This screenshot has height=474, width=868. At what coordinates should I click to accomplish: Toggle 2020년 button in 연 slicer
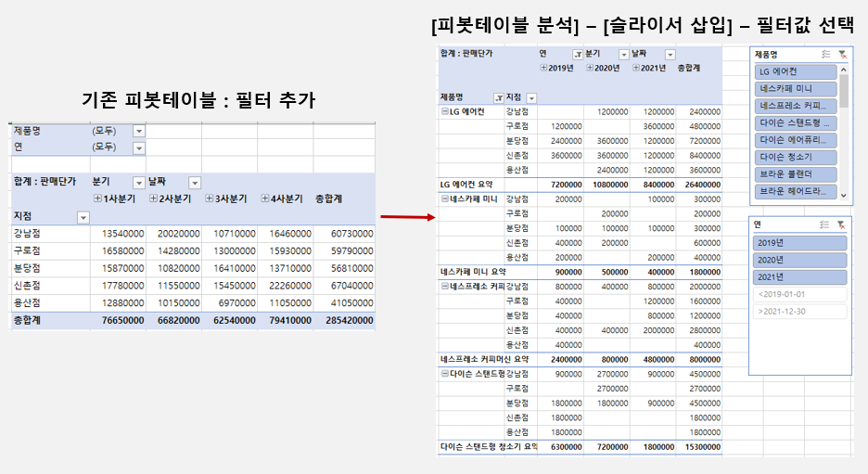click(800, 260)
